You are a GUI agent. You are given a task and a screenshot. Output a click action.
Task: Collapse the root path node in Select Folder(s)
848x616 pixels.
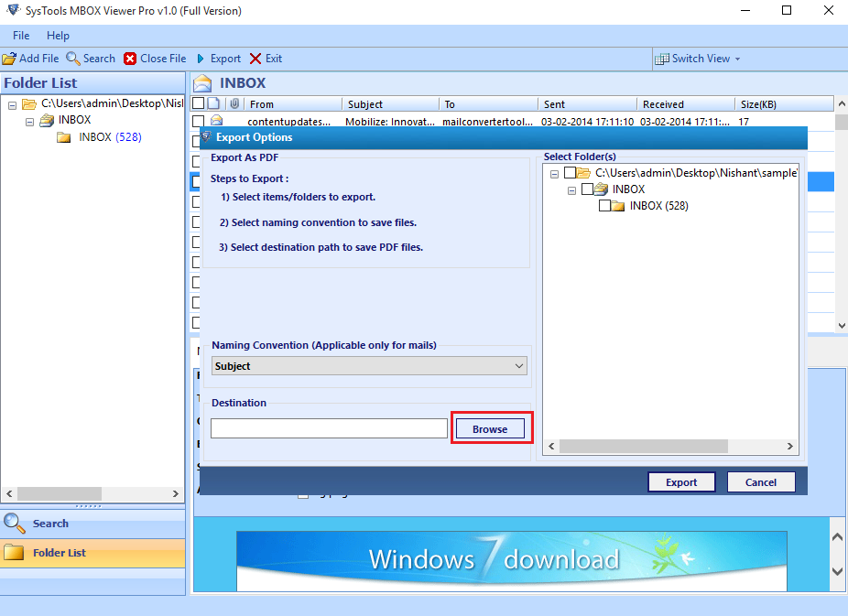tap(554, 174)
